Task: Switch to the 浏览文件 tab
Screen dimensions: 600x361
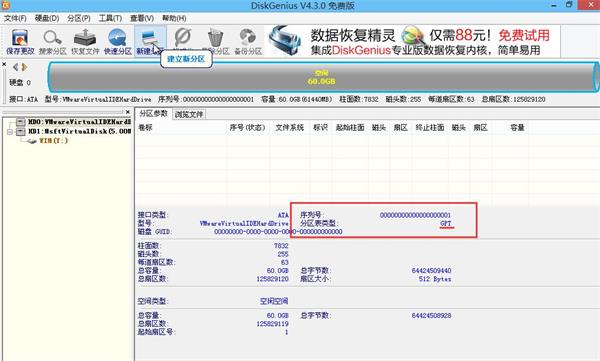Action: pos(189,114)
